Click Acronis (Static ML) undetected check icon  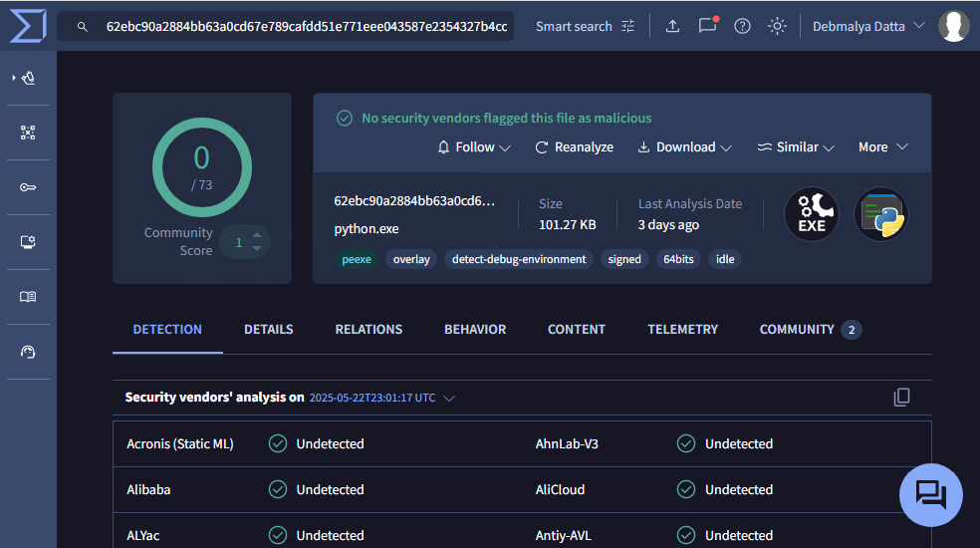coord(278,443)
